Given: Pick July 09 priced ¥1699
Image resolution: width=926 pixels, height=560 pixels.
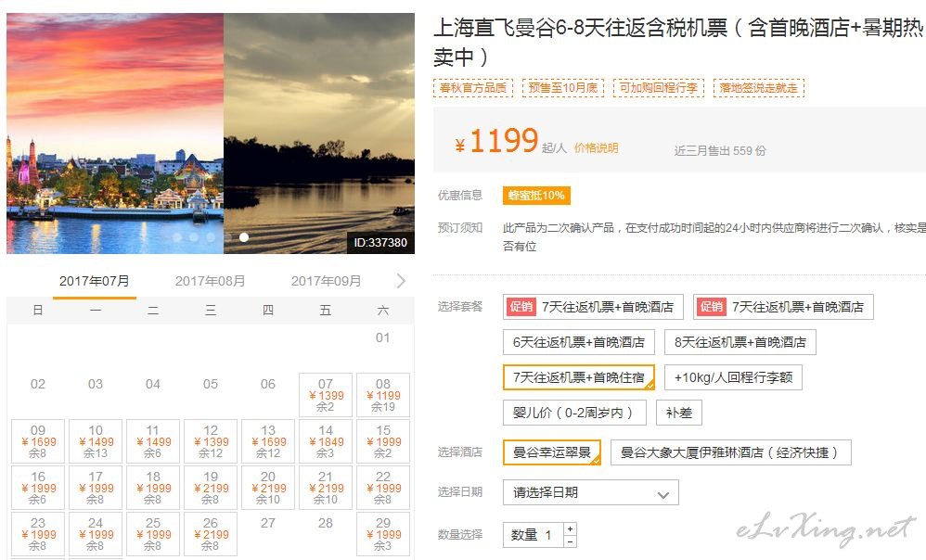Looking at the screenshot, I should coord(38,441).
